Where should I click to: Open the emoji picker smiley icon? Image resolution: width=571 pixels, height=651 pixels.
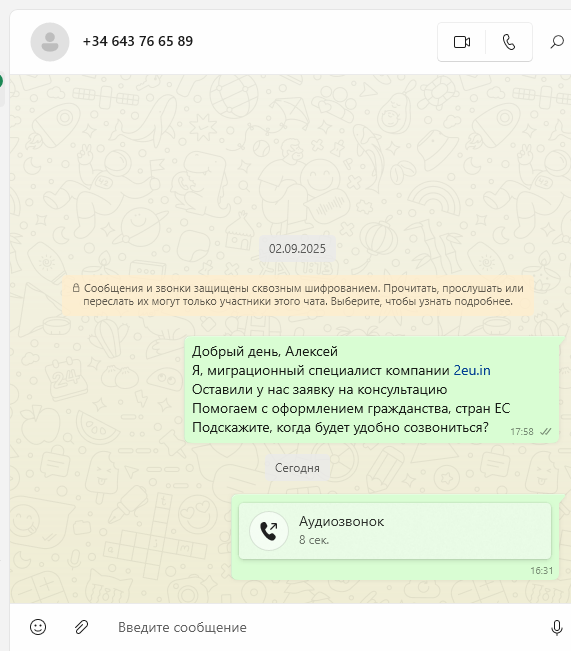[x=38, y=627]
